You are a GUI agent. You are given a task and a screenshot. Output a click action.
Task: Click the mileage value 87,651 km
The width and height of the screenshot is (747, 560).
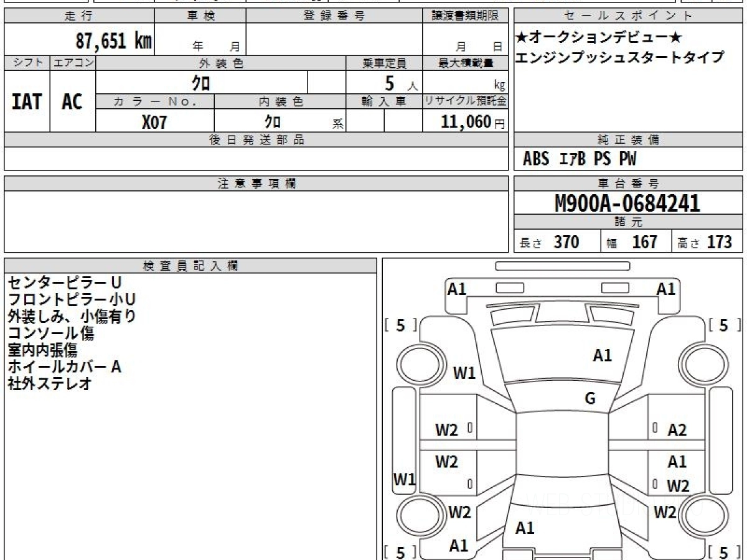pyautogui.click(x=113, y=42)
